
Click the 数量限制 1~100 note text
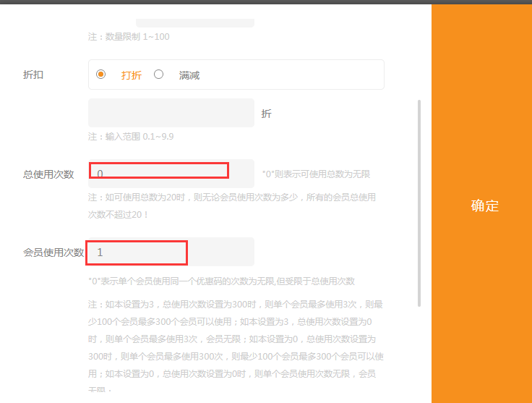[x=129, y=36]
